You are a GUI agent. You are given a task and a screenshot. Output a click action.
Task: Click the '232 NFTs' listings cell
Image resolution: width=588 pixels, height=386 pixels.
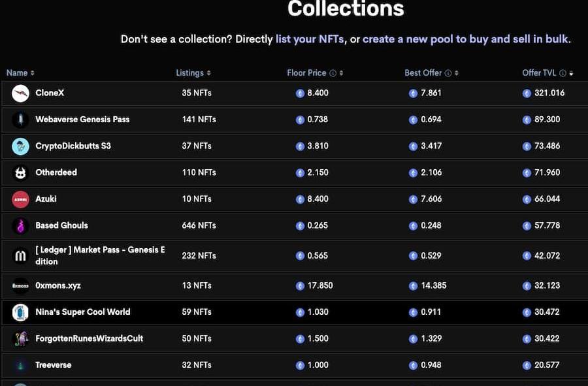199,255
